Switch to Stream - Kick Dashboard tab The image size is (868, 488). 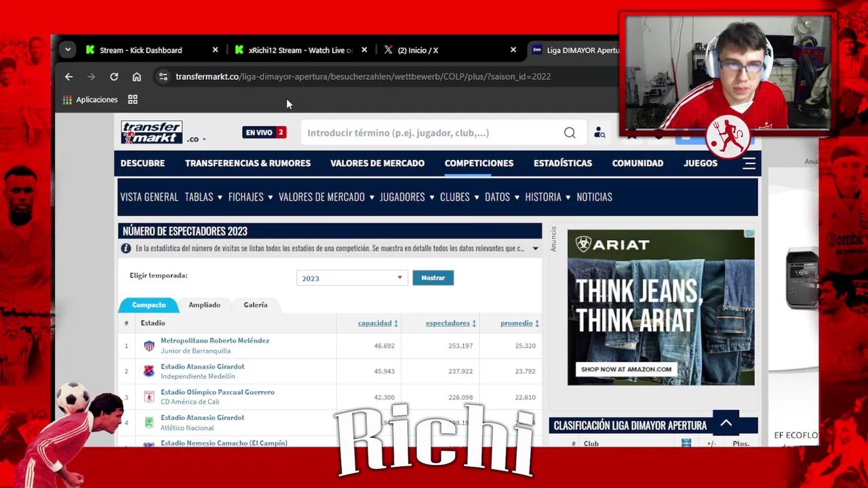[x=140, y=50]
